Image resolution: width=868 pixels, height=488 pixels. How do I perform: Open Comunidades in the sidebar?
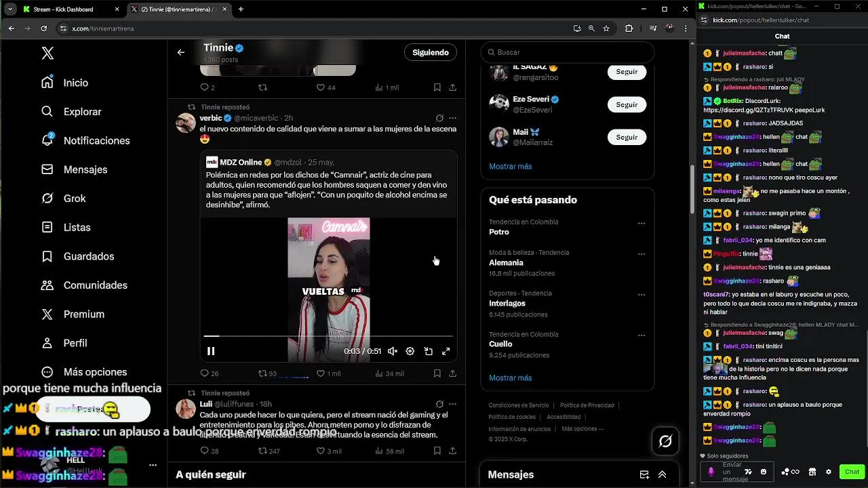[x=84, y=285]
